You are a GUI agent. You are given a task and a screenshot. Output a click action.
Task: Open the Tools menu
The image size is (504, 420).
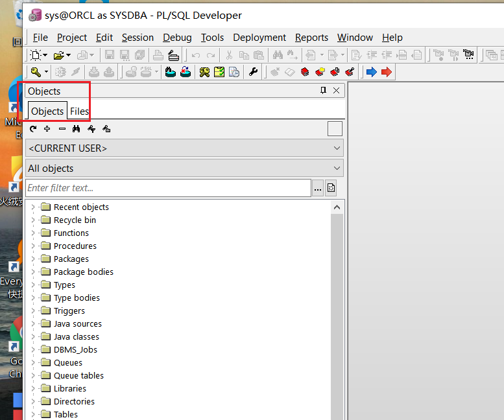pos(212,38)
